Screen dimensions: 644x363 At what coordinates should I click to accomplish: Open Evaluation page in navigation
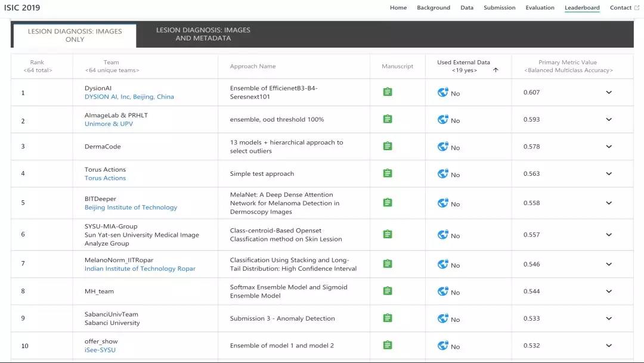click(x=540, y=8)
